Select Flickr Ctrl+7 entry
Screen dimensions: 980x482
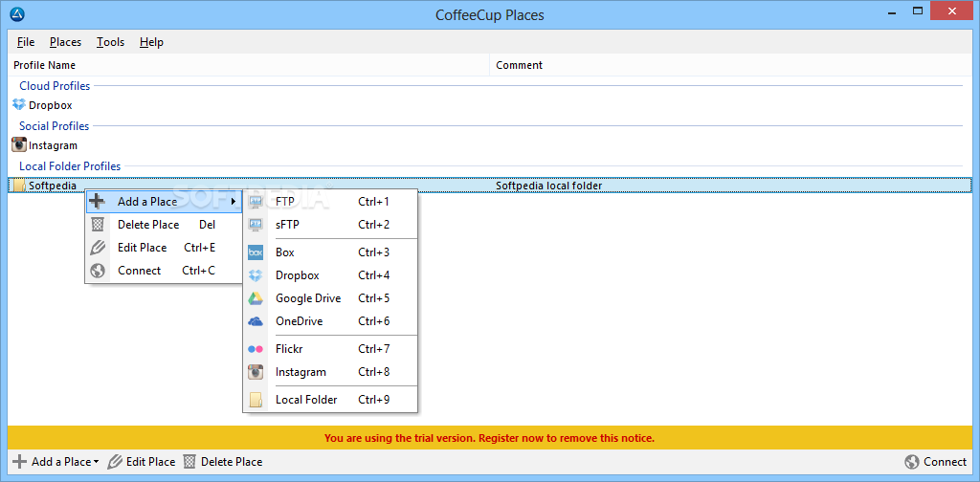329,349
